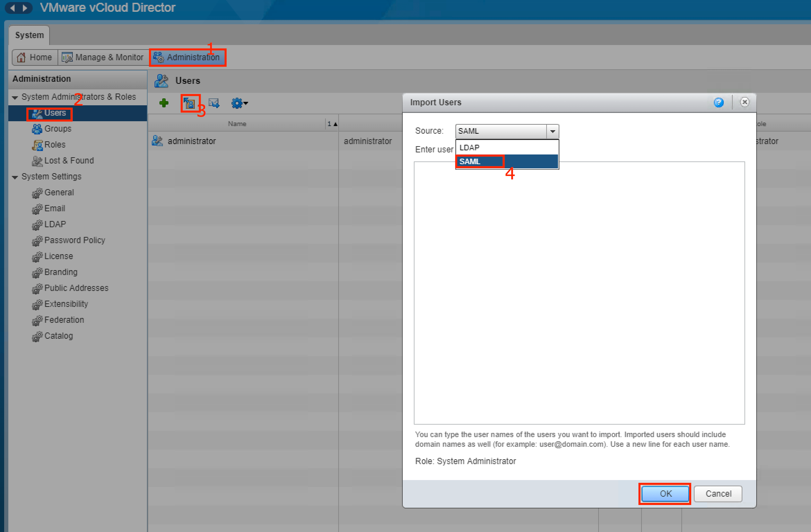Click the help question mark icon
Viewport: 811px width, 532px height.
click(718, 103)
